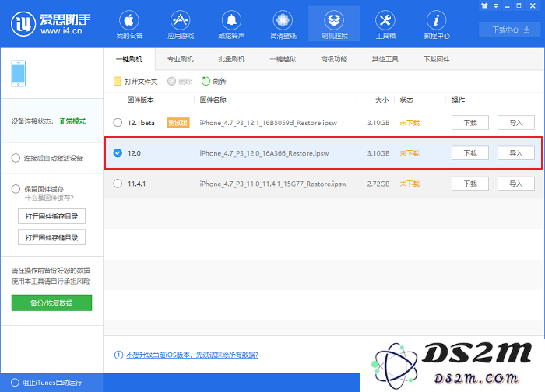Click the 刷新 refresh icon
Image resolution: width=545 pixels, height=392 pixels.
[x=206, y=81]
